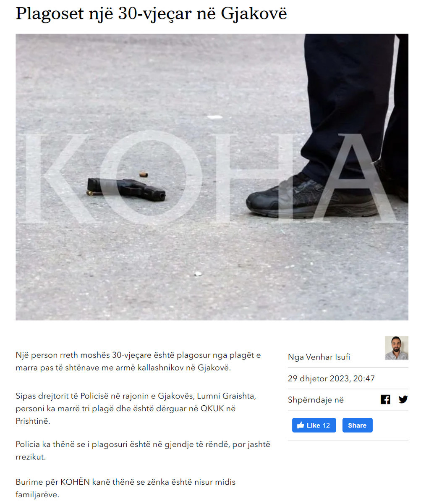Open author Venhar Isufi's profile photo
The width and height of the screenshot is (421, 504).
pyautogui.click(x=397, y=348)
